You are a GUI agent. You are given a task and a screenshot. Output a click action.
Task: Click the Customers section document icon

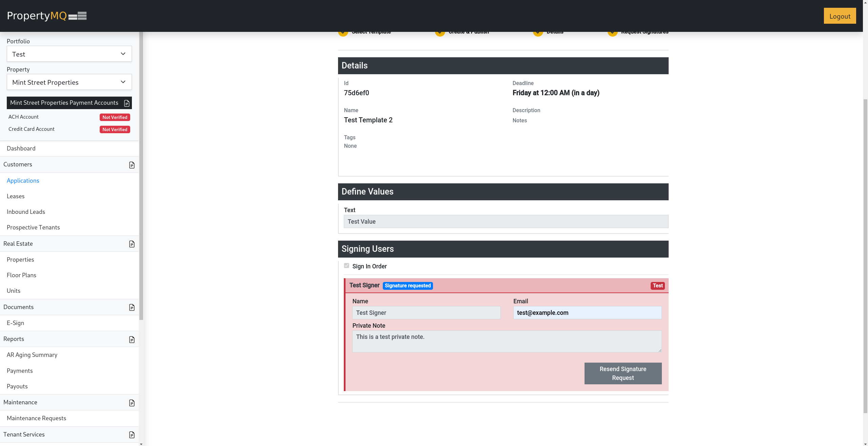[132, 165]
